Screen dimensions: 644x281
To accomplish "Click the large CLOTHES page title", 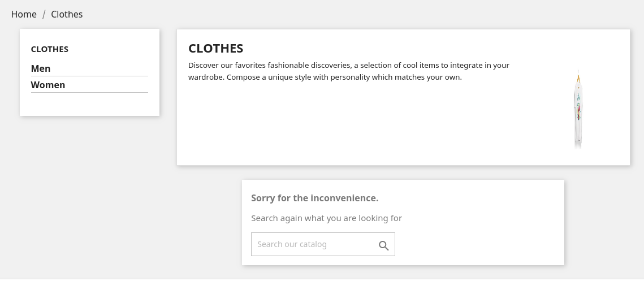I will coord(216,48).
